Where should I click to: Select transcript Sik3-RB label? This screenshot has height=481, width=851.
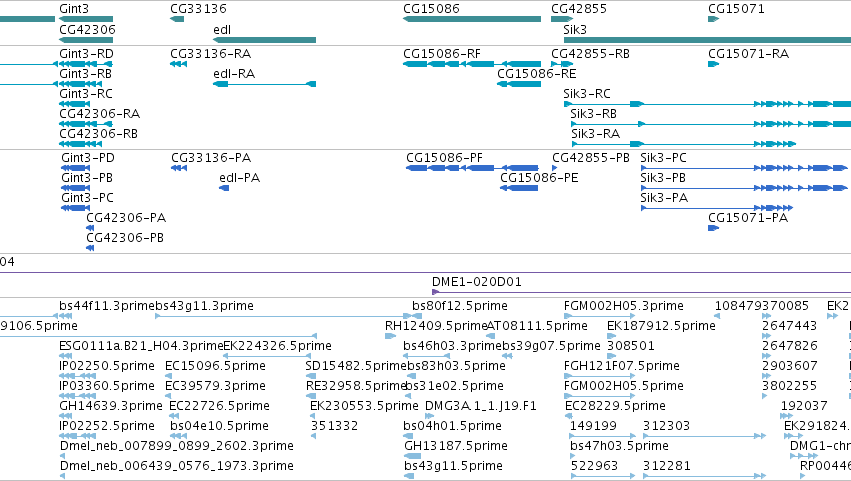point(593,114)
